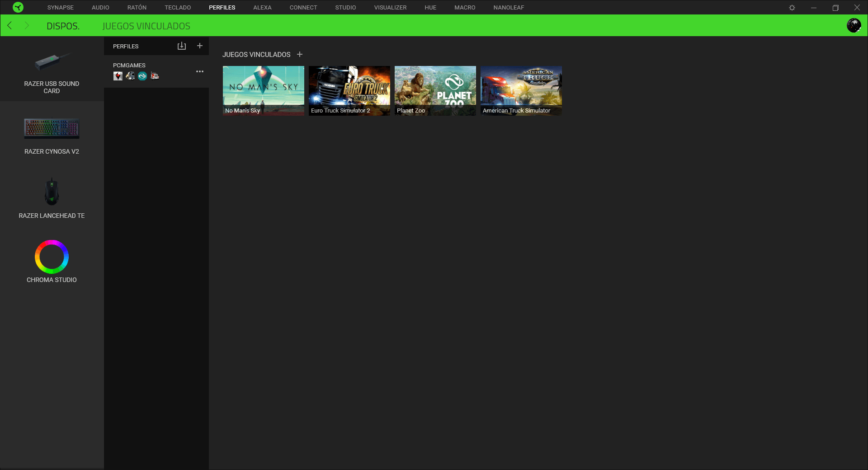This screenshot has width=868, height=470.
Task: Switch to the Connect tab
Action: [303, 8]
